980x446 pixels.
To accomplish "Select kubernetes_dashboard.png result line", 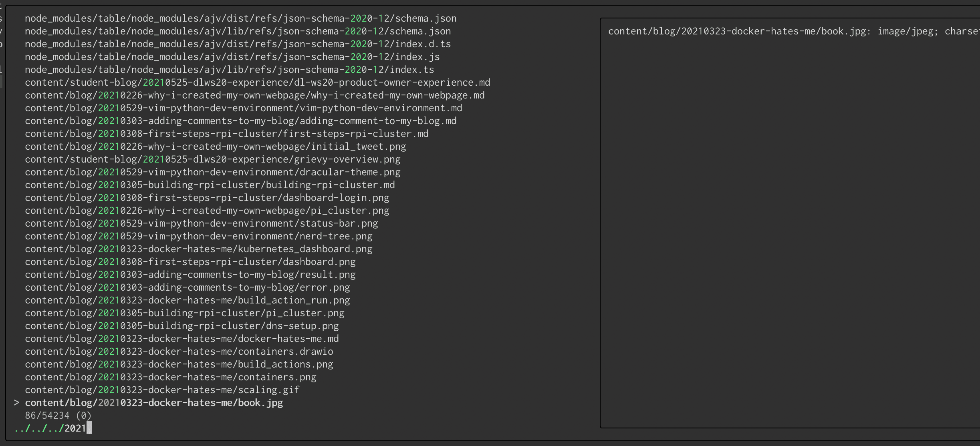I will coord(198,249).
